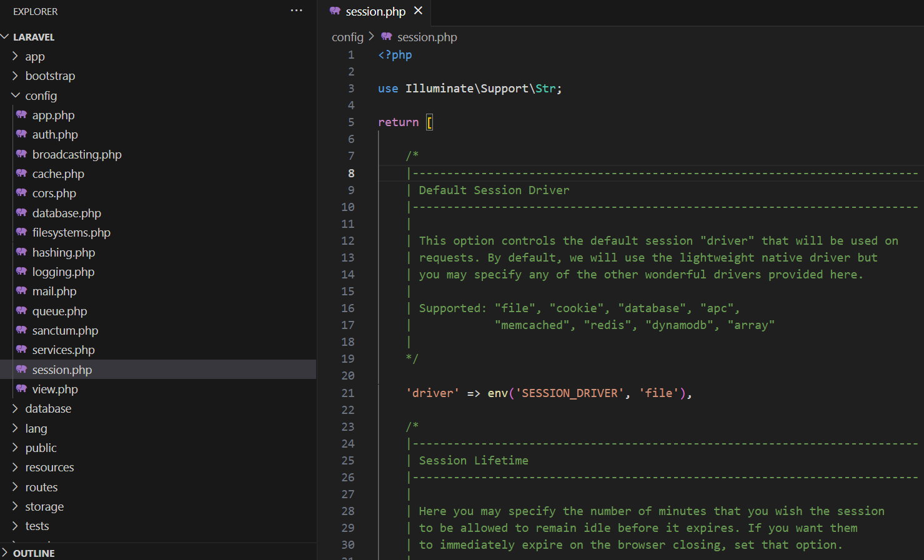
Task: Click the PHP icon beside app.php
Action: tap(21, 115)
